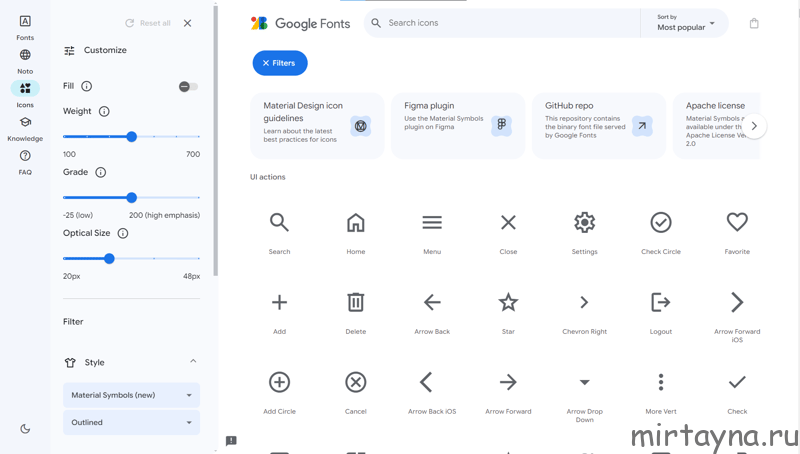Open the Apache license card
The width and height of the screenshot is (800, 454).
716,126
